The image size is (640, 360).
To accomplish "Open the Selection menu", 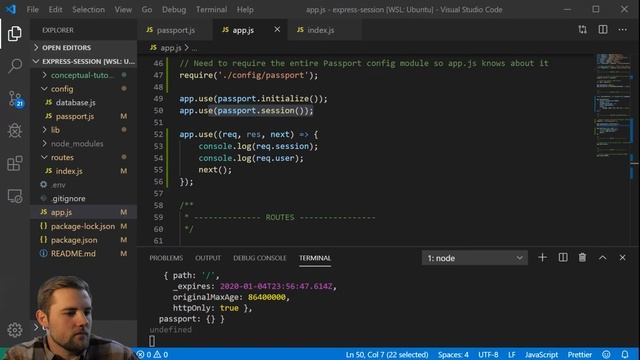I will (x=88, y=9).
